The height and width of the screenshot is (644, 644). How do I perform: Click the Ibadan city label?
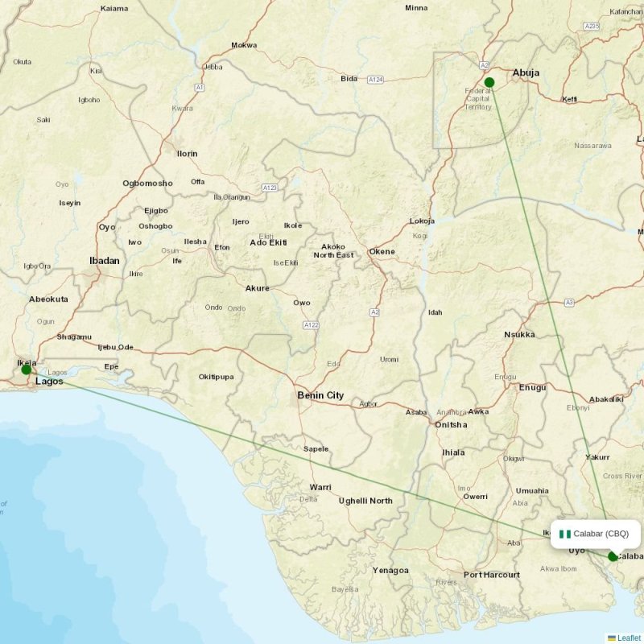105,261
